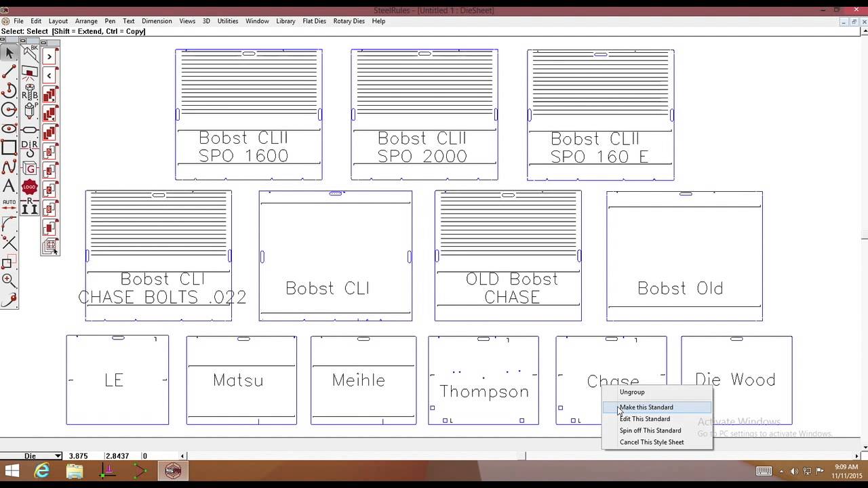The image size is (868, 488).
Task: Click the BK bridge tool icon
Action: [30, 52]
